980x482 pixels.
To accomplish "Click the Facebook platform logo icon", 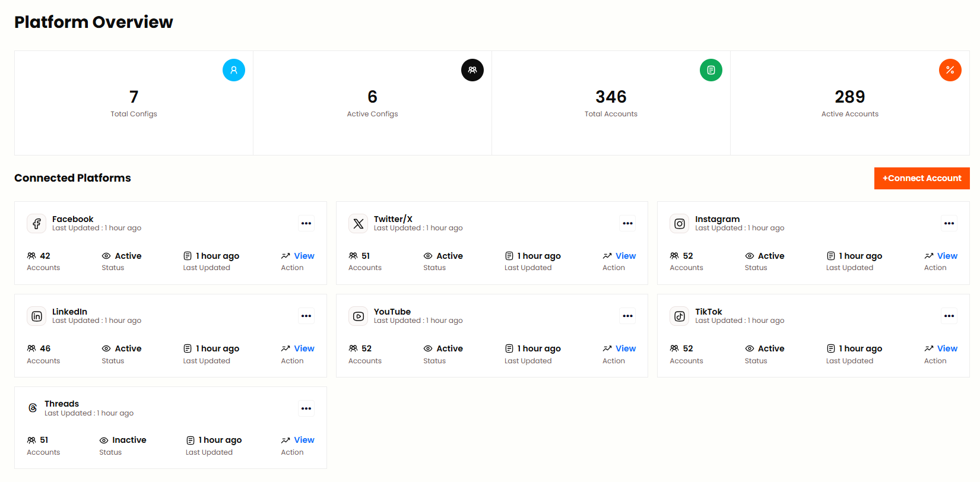I will coord(36,224).
